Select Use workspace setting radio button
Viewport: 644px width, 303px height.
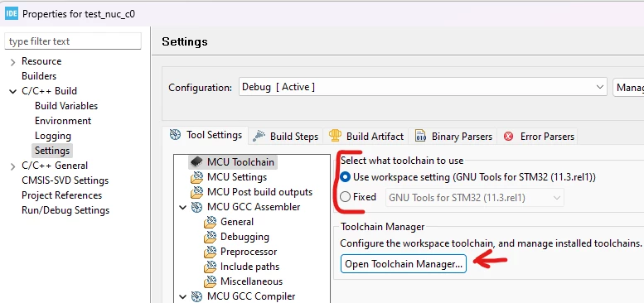pos(346,177)
